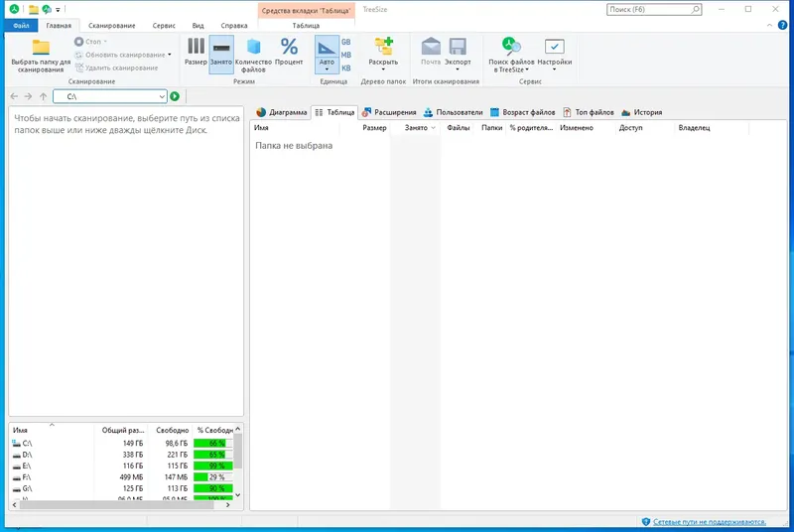Open the Возраст файлов view tab
The image size is (794, 532).
pyautogui.click(x=523, y=112)
